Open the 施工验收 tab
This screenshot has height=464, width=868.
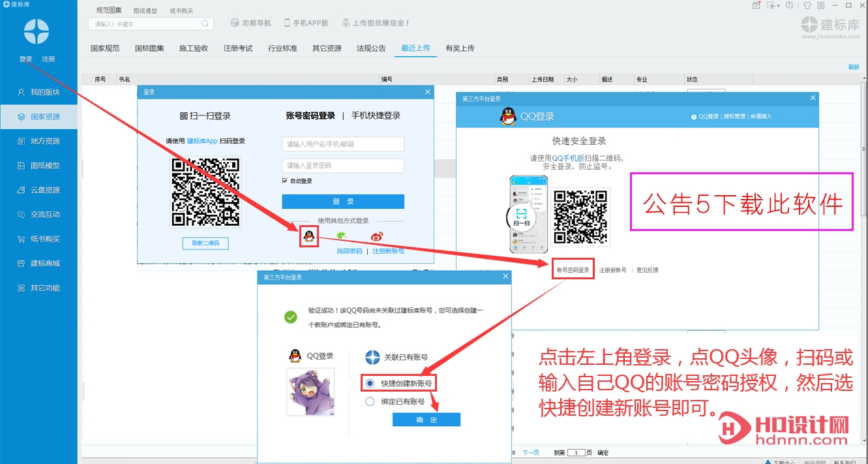tap(194, 48)
